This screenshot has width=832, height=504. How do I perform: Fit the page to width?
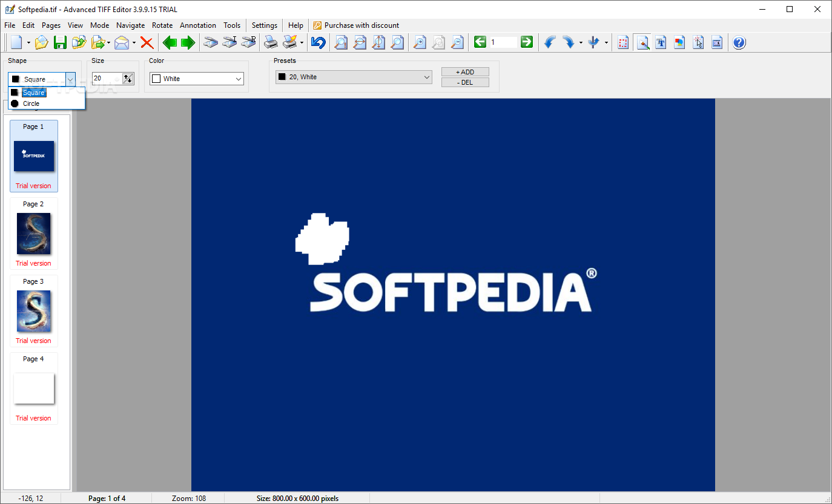click(360, 42)
